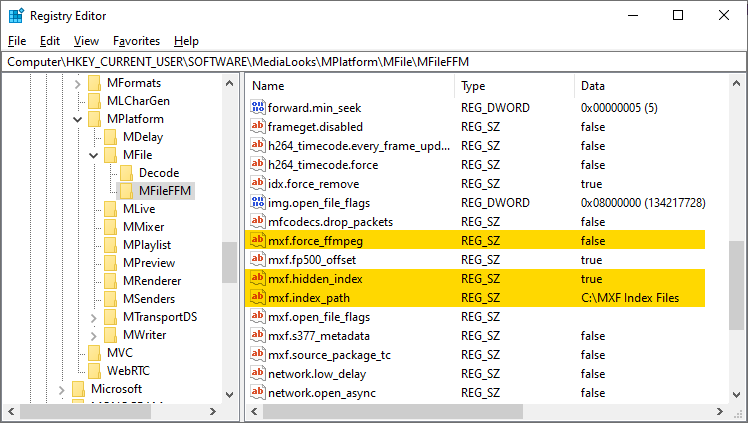Collapse the MFile tree node

(x=94, y=155)
